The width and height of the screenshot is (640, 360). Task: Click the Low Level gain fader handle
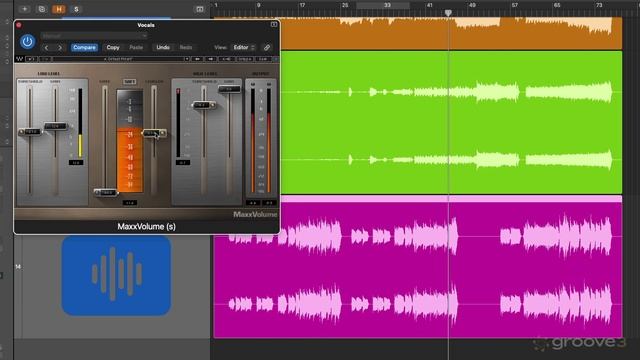point(56,126)
